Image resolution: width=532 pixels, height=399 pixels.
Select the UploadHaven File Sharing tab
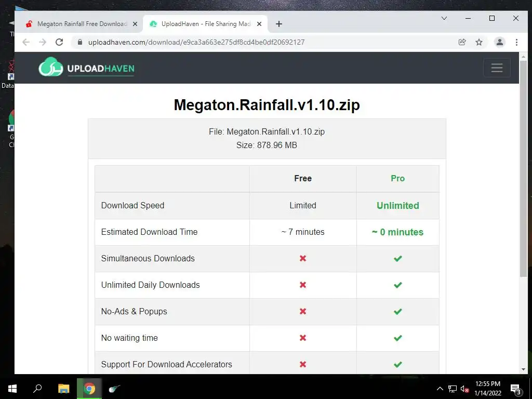pos(205,24)
